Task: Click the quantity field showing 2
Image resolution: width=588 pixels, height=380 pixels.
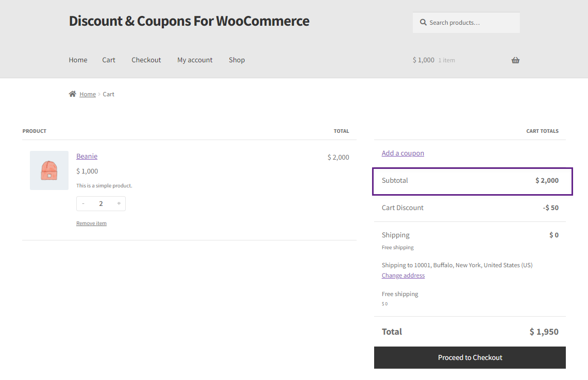Action: [x=101, y=203]
